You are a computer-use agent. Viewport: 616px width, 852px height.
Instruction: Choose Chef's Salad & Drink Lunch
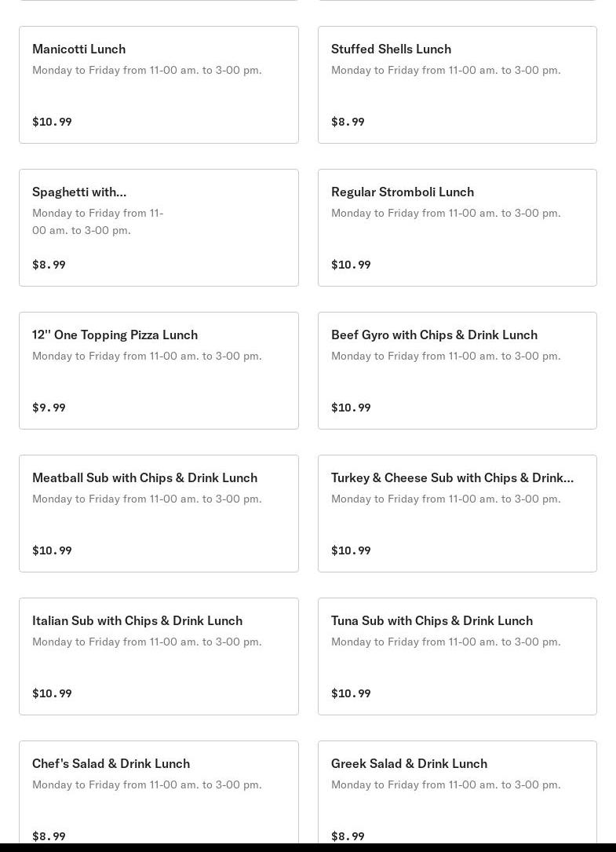tap(111, 763)
